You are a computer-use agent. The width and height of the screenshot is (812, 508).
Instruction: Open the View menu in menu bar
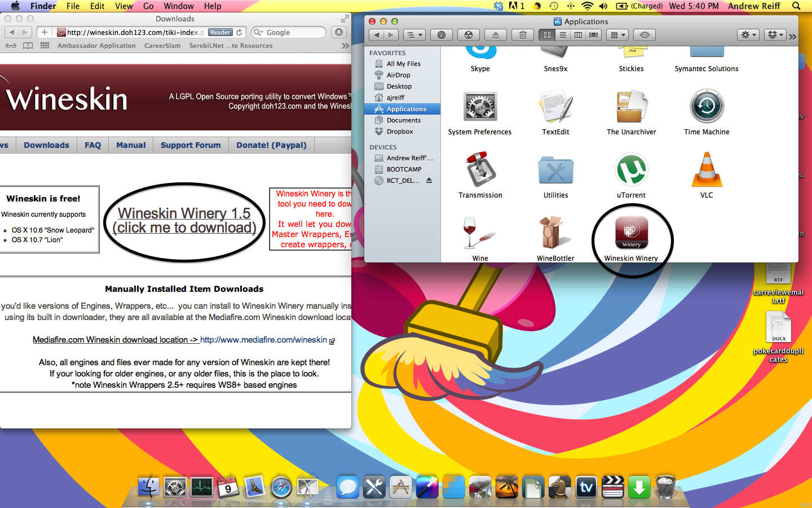pos(124,6)
